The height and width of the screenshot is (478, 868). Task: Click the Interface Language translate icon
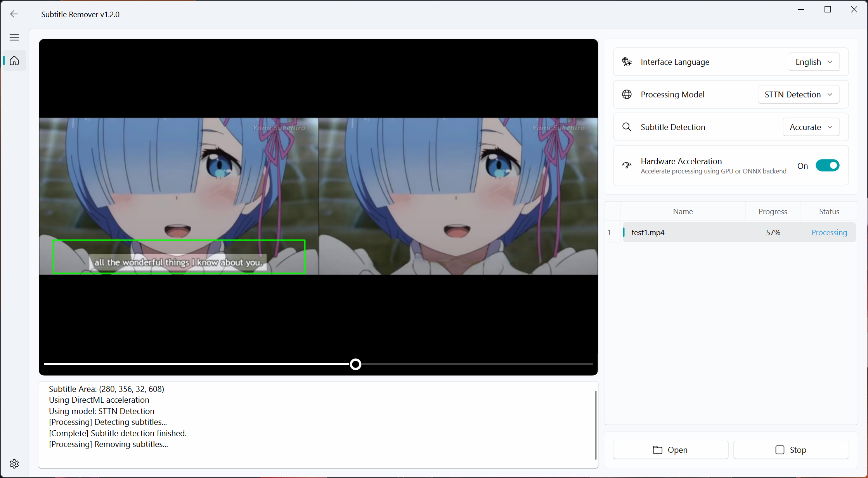point(627,62)
